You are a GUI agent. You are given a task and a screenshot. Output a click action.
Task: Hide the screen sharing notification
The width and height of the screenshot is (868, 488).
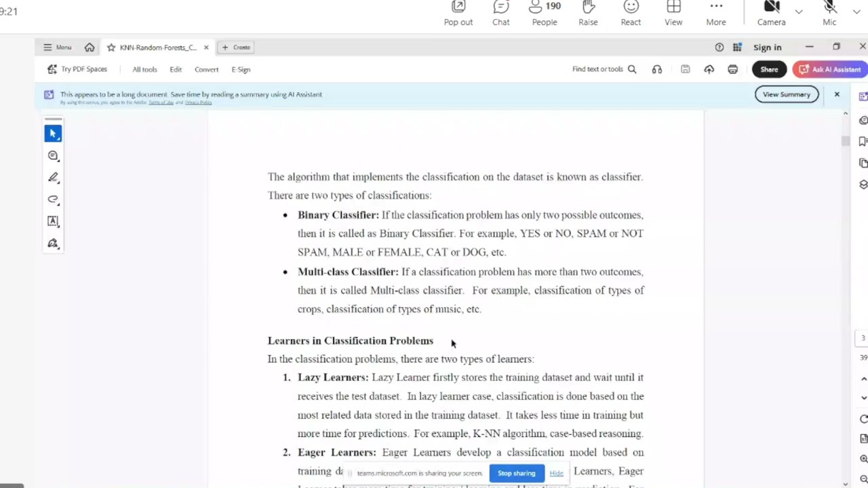click(556, 473)
